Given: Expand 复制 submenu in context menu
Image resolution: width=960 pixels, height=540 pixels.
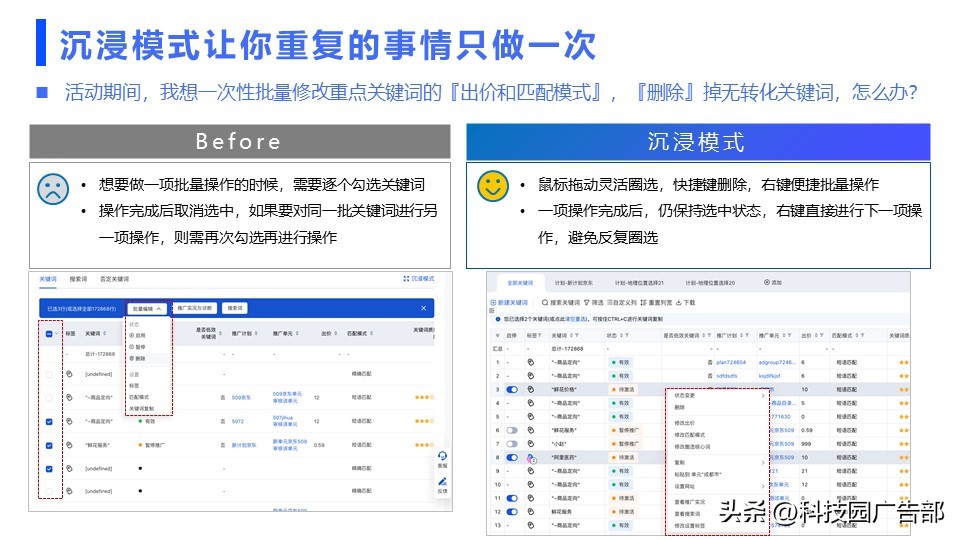Looking at the screenshot, I should point(763,462).
